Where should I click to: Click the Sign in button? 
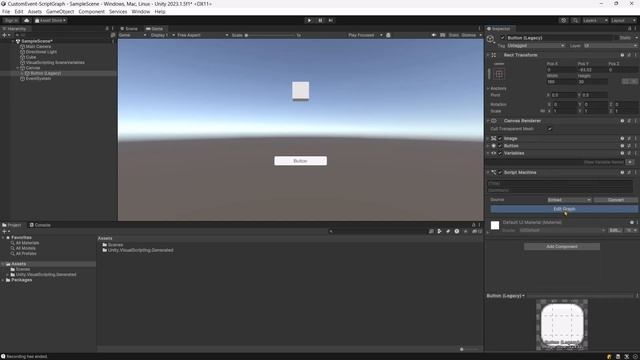(11, 20)
